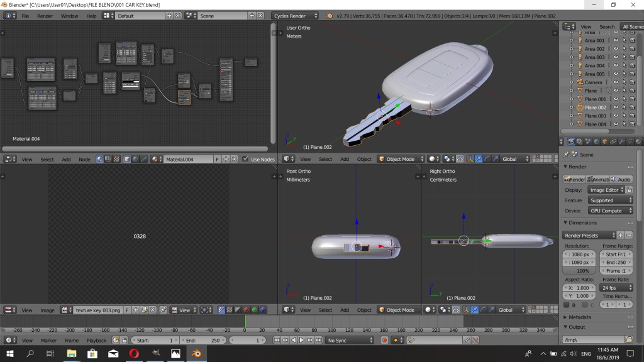
Task: Select the Camera object icon in the Outliner
Action: (x=580, y=82)
